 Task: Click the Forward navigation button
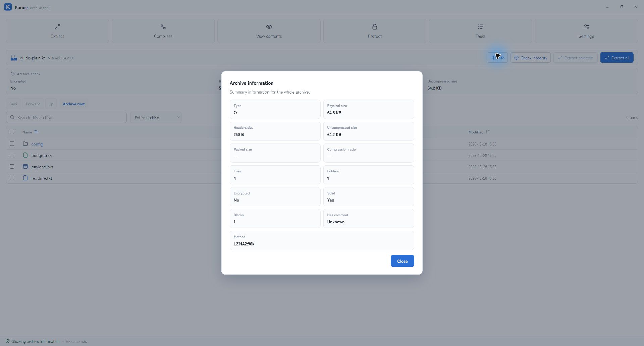(x=33, y=104)
